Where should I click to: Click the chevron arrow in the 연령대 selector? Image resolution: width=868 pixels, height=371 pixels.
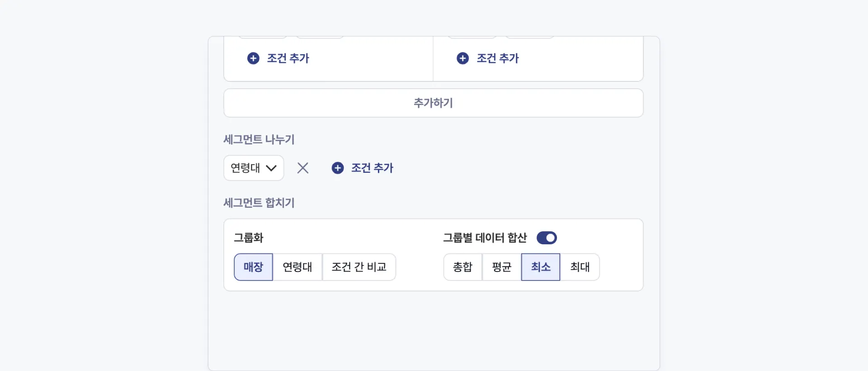tap(271, 168)
